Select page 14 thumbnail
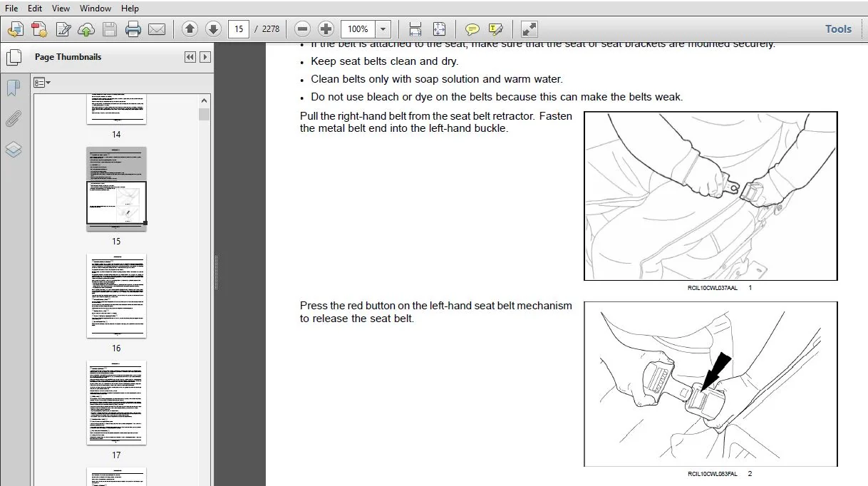The image size is (868, 486). 116,108
